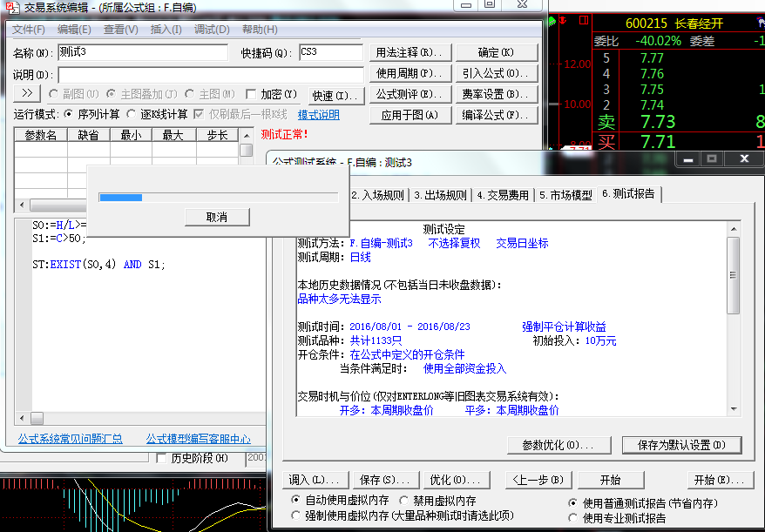765x532 pixels.
Task: Click the 名称 input field containing 测试3
Action: (143, 52)
